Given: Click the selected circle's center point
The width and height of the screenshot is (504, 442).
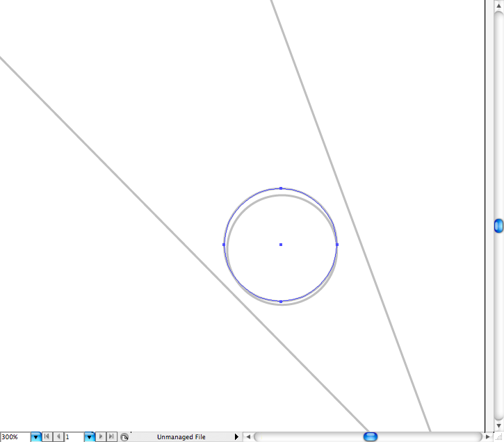Looking at the screenshot, I should (x=281, y=245).
